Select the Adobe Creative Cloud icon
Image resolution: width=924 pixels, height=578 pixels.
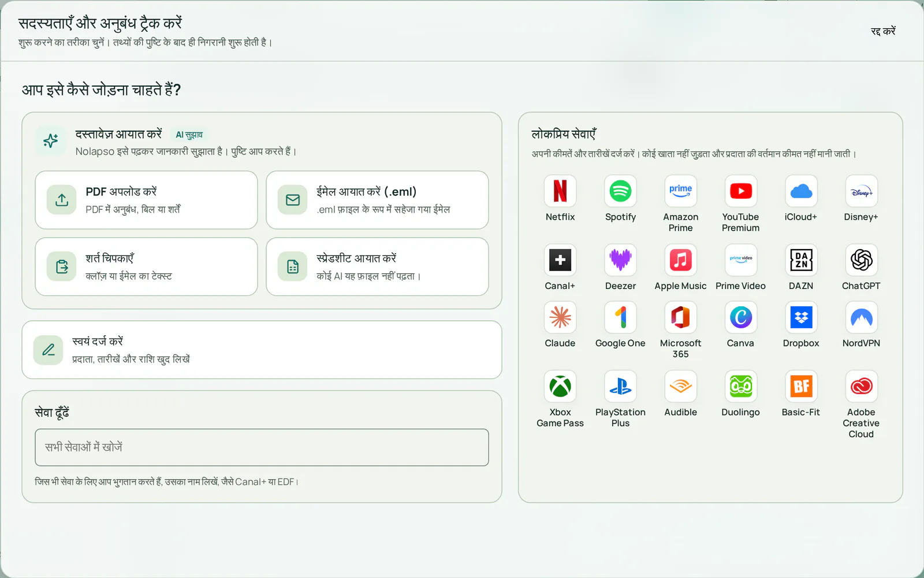tap(861, 386)
